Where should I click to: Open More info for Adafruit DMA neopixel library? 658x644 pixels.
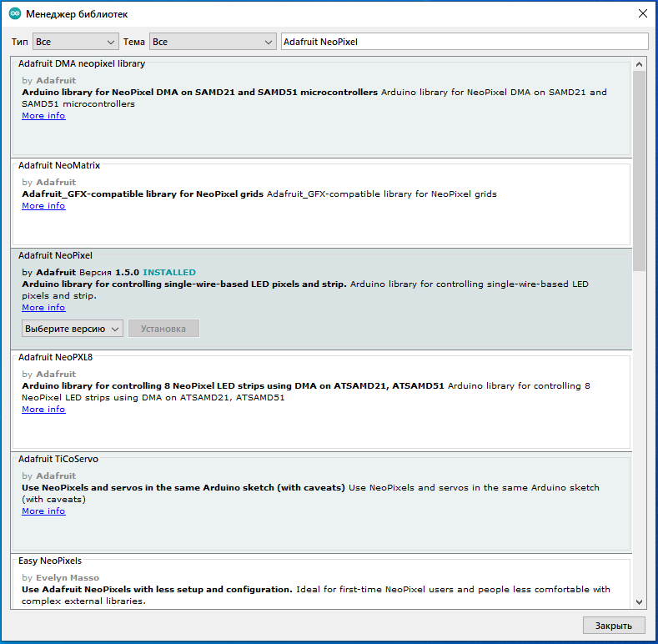43,116
